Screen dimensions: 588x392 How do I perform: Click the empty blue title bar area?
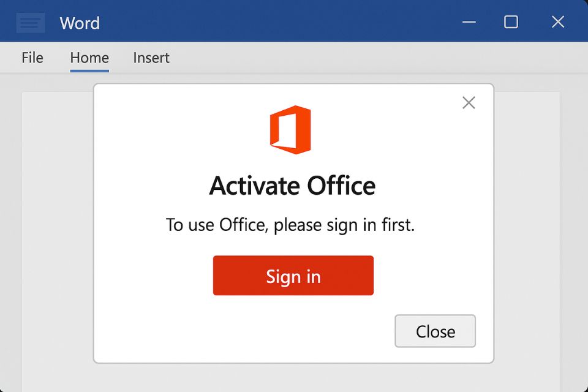point(276,22)
